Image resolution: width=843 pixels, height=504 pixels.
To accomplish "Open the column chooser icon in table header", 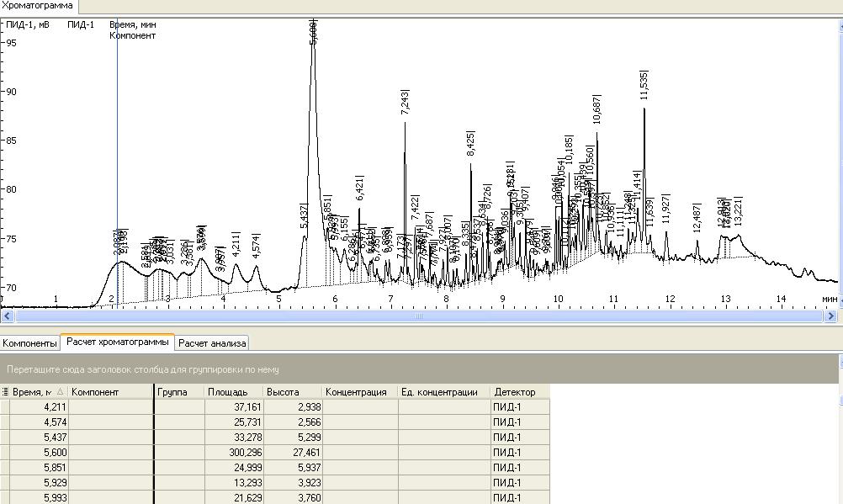I will pos(5,392).
